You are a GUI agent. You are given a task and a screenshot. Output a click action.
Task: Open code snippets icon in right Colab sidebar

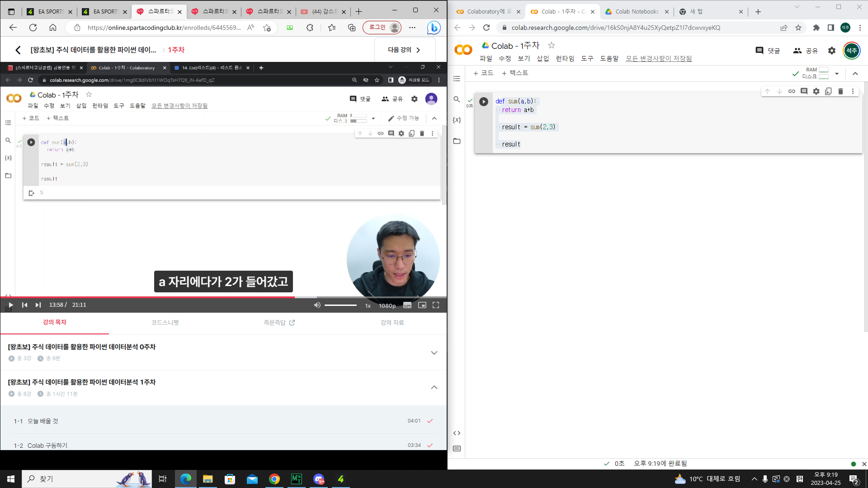tap(457, 433)
